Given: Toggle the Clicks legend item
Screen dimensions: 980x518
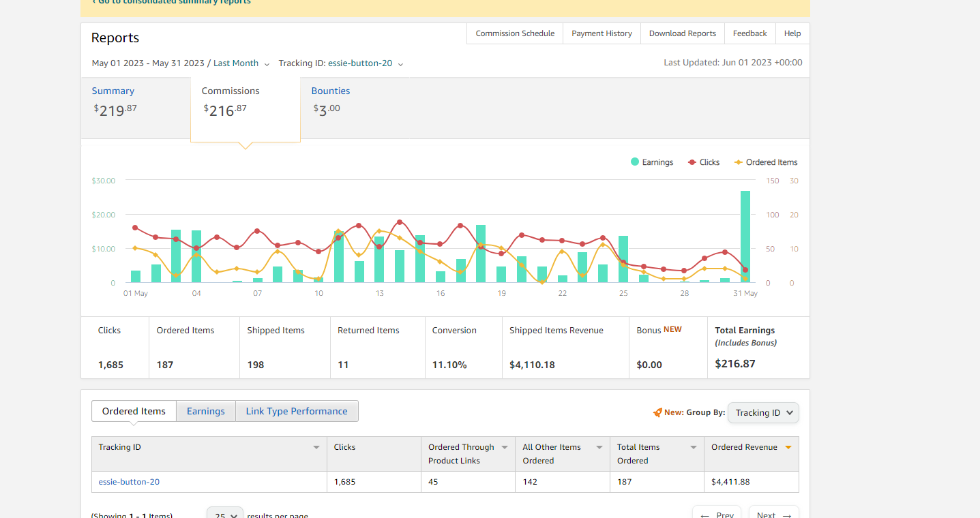Looking at the screenshot, I should click(x=704, y=162).
